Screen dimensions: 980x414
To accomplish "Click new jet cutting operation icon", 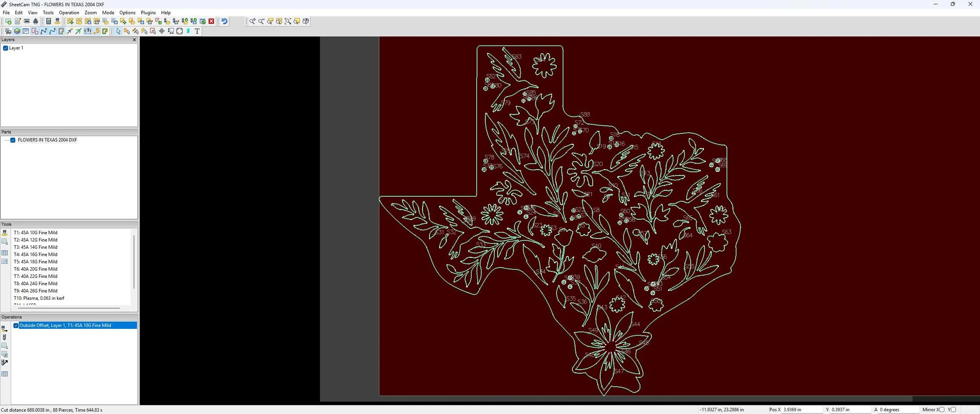I will (5, 329).
